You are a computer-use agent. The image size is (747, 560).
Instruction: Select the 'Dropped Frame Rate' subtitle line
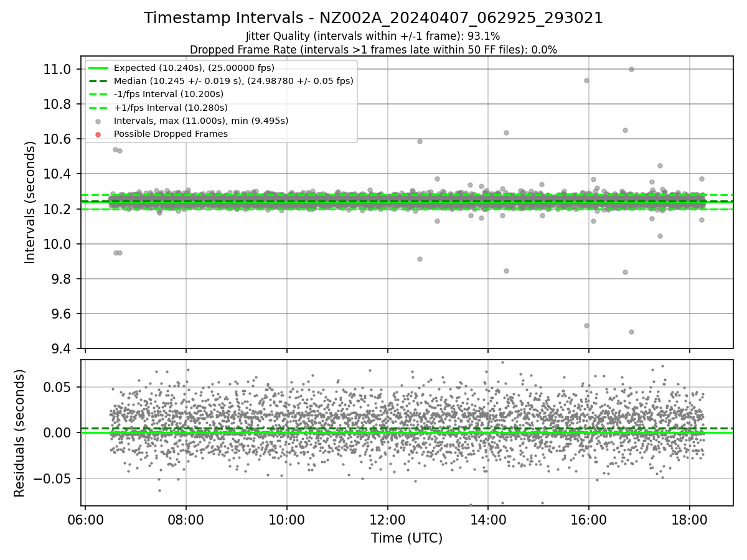tap(373, 50)
